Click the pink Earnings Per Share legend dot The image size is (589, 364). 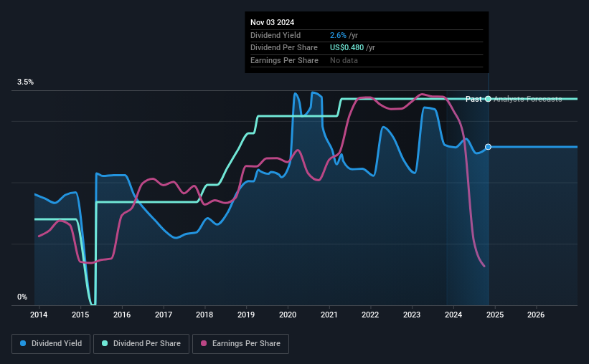pos(204,343)
